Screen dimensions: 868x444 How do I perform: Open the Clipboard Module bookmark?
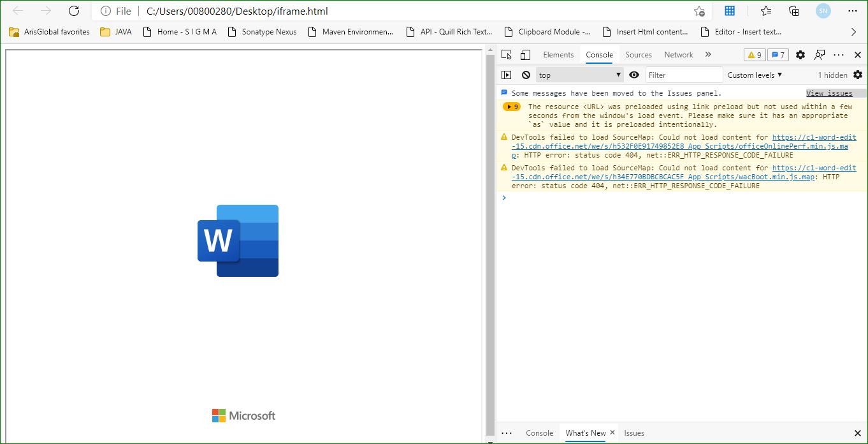[x=547, y=31]
